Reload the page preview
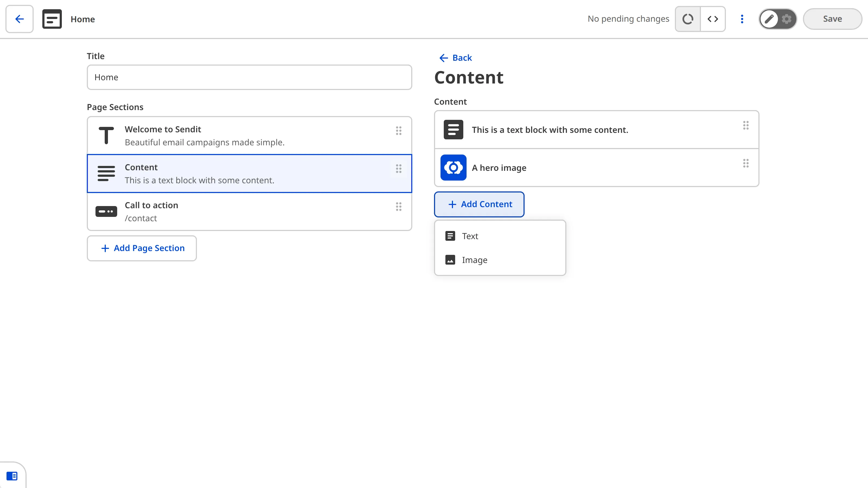The width and height of the screenshot is (868, 488). (x=687, y=19)
